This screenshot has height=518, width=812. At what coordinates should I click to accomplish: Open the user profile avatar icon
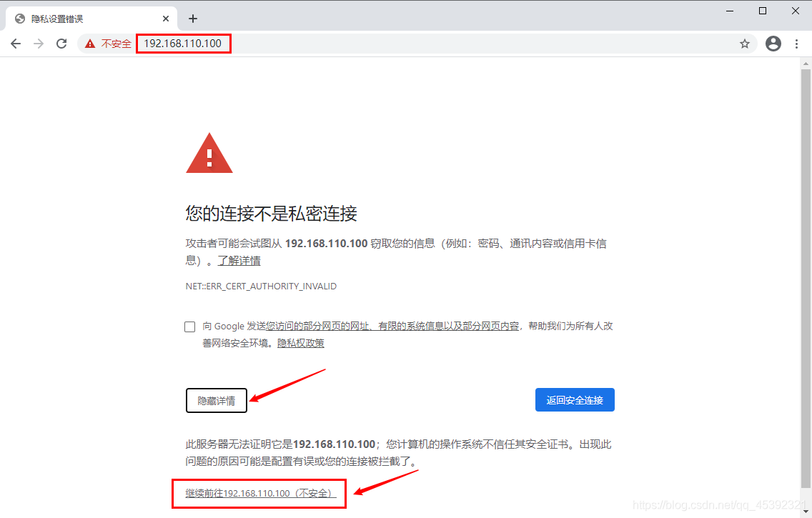(773, 44)
